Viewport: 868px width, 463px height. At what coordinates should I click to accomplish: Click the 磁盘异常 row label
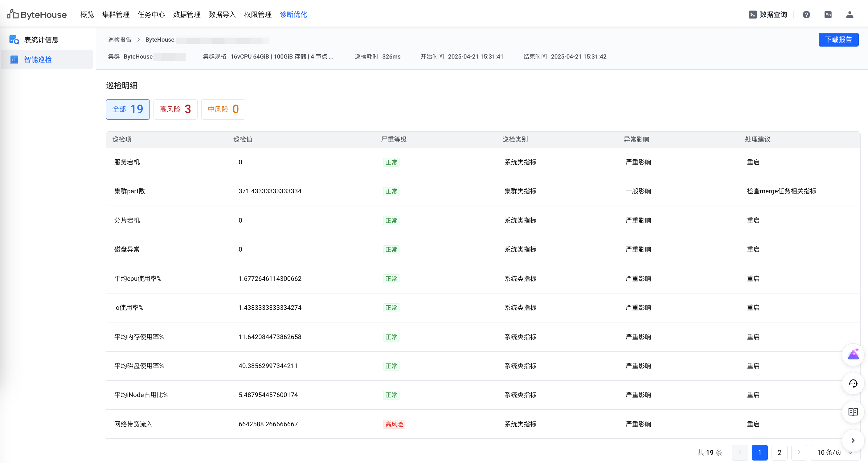[127, 249]
